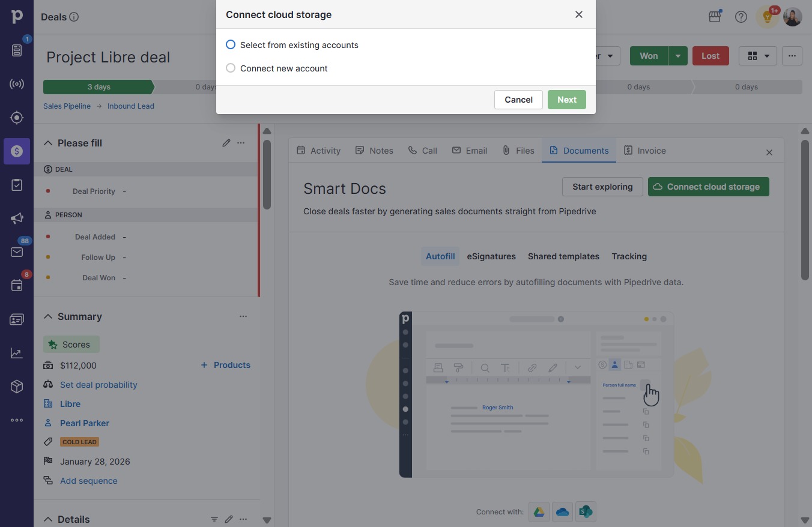812x527 pixels.
Task: Switch to the Email tab
Action: tap(470, 151)
